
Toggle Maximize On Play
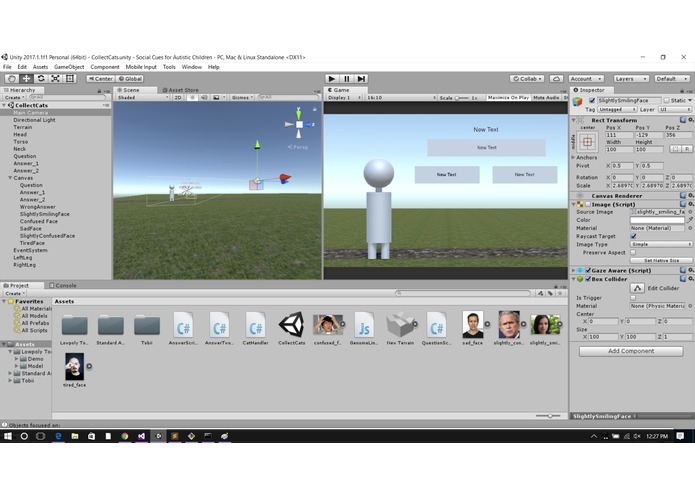tap(508, 97)
